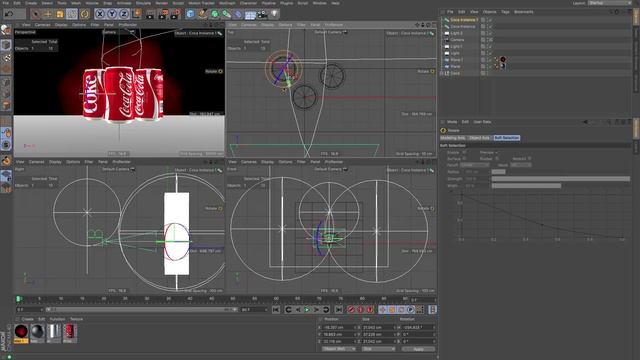Click the Render View icon

click(151, 14)
